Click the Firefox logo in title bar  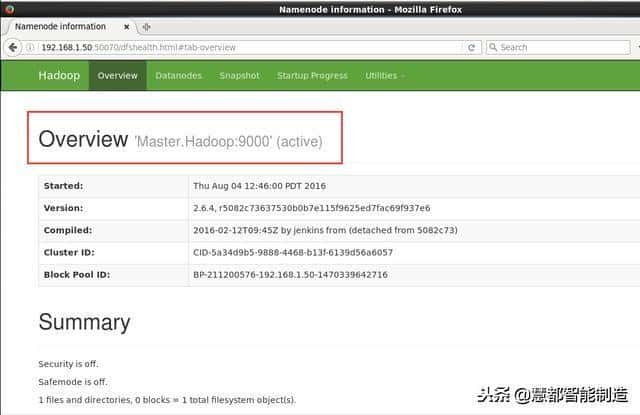tap(9, 9)
